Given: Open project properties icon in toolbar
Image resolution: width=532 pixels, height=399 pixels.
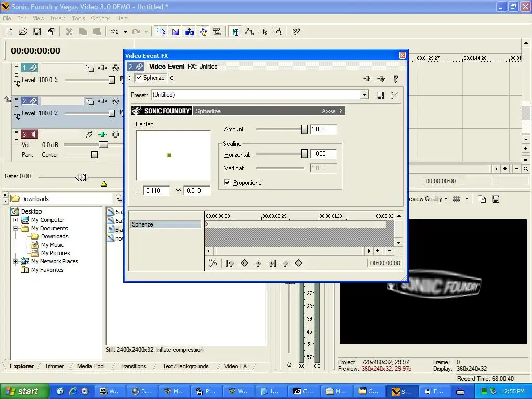Looking at the screenshot, I should coord(50,32).
